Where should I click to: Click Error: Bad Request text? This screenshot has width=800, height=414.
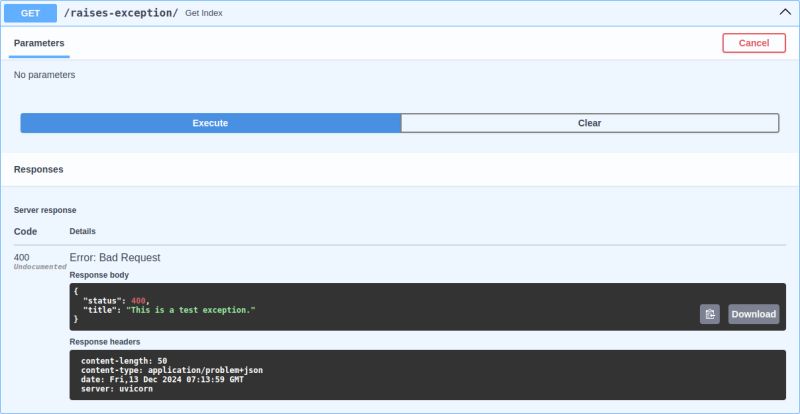click(x=115, y=257)
